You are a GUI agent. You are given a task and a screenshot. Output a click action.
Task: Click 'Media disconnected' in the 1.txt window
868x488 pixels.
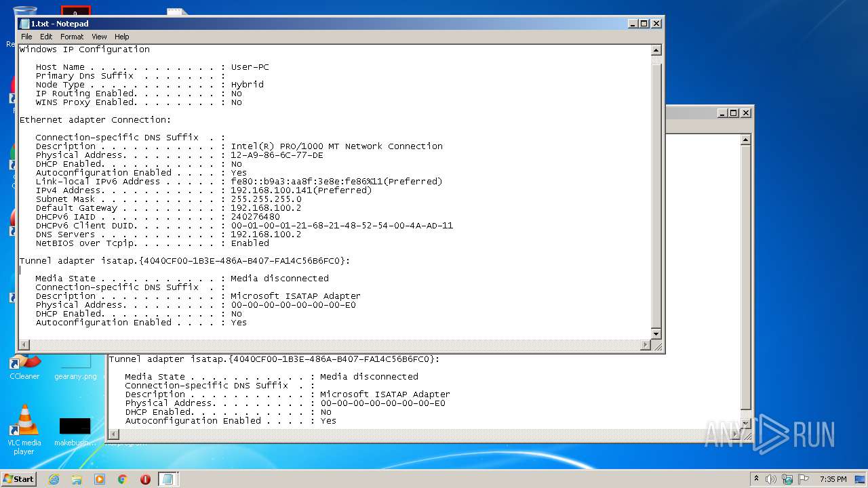point(279,279)
